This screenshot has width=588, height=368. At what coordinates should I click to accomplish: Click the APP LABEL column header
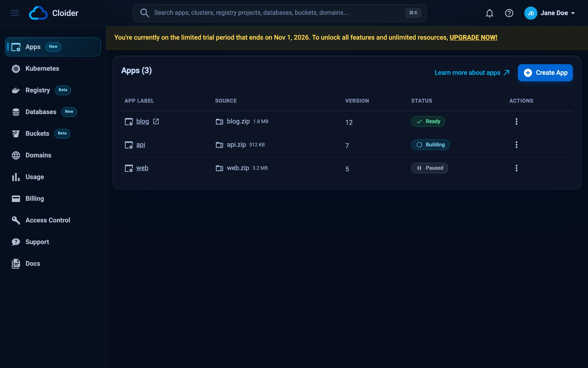coord(139,101)
